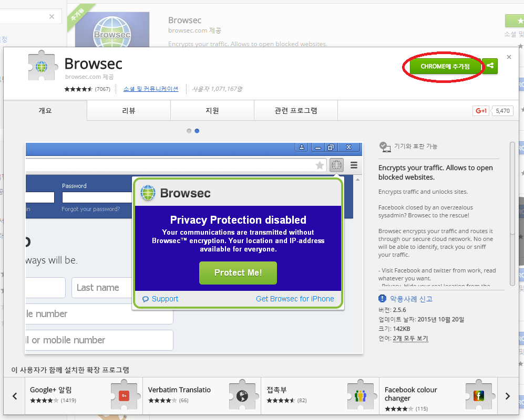This screenshot has height=420, width=524.
Task: Click the Verbatim Translatio globe puzzle icon
Action: point(242,395)
